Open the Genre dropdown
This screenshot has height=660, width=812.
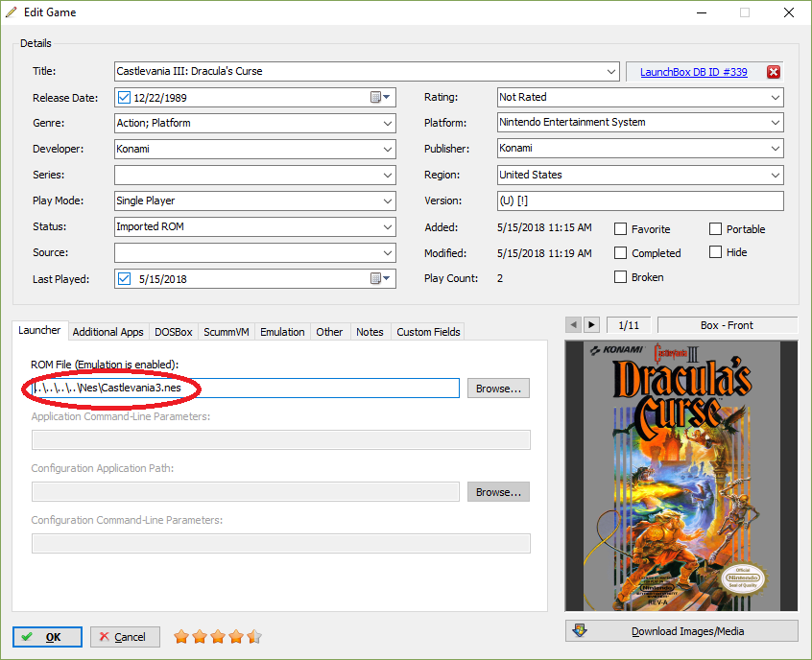(388, 123)
